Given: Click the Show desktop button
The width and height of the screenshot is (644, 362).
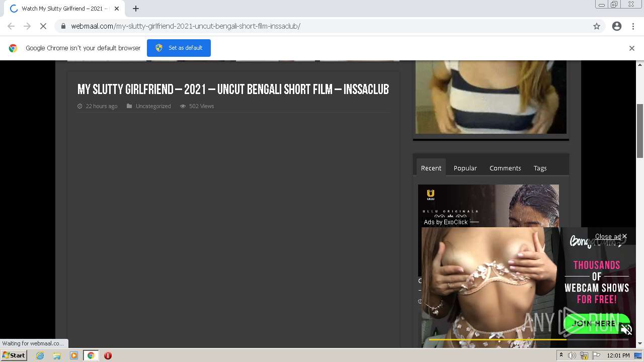Looking at the screenshot, I should [x=638, y=355].
